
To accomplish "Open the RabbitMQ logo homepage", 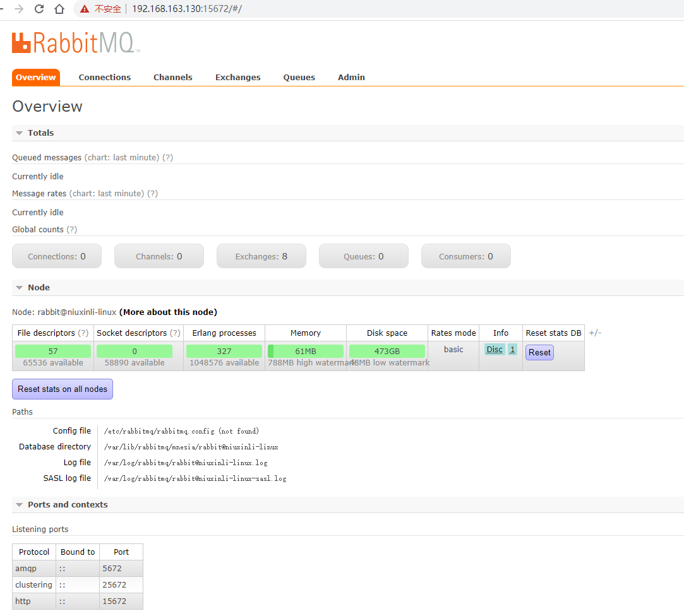I will coord(76,43).
